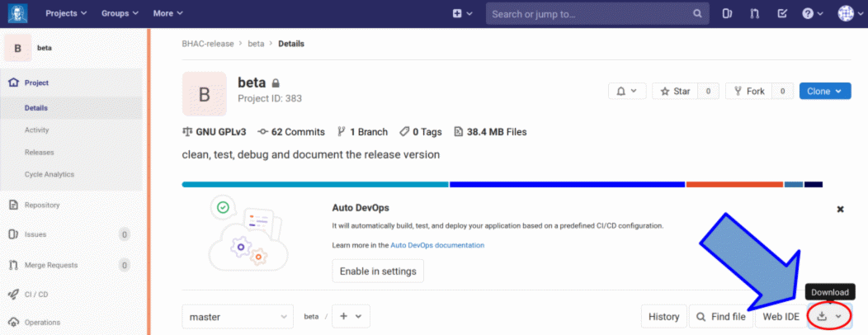Click the History button
The image size is (868, 335).
pyautogui.click(x=663, y=317)
